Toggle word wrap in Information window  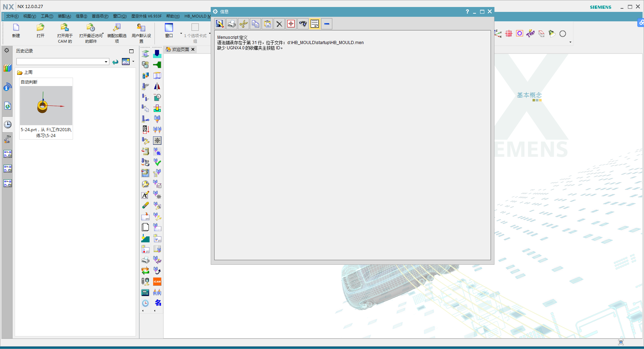315,24
